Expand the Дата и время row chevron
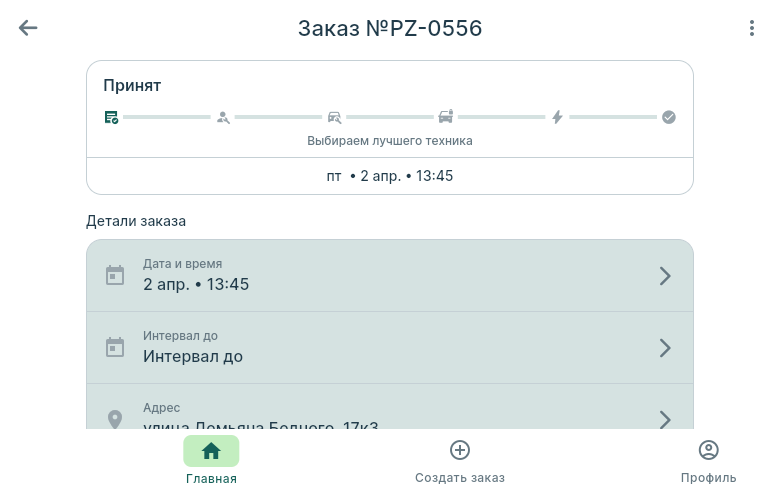Screen dimensions: 780x493 click(665, 276)
